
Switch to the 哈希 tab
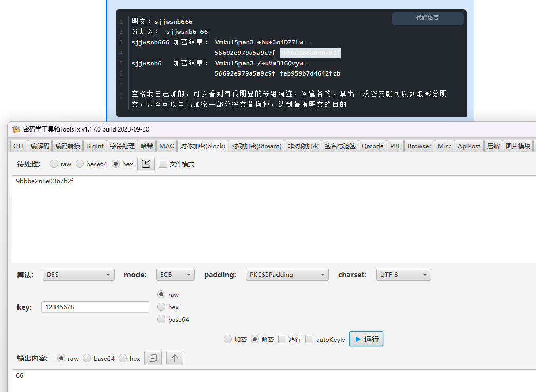tap(147, 146)
